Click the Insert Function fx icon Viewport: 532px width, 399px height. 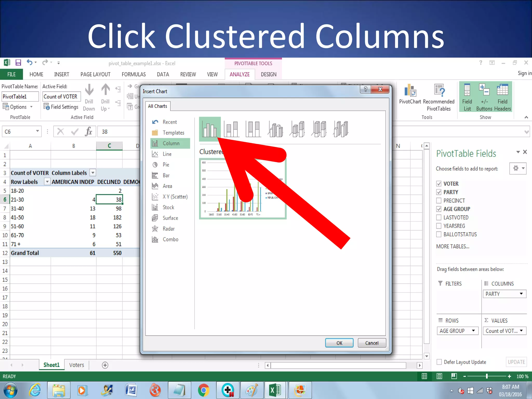pos(89,131)
